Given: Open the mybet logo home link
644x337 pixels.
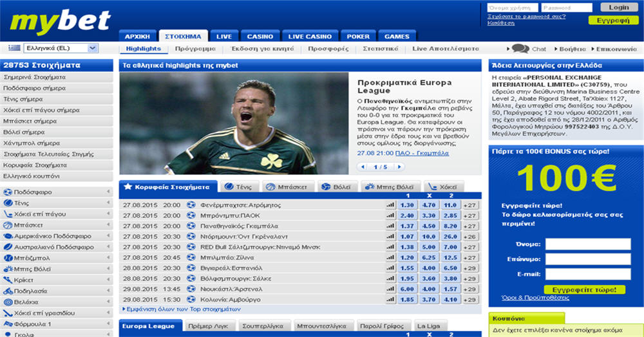Looking at the screenshot, I should point(60,21).
